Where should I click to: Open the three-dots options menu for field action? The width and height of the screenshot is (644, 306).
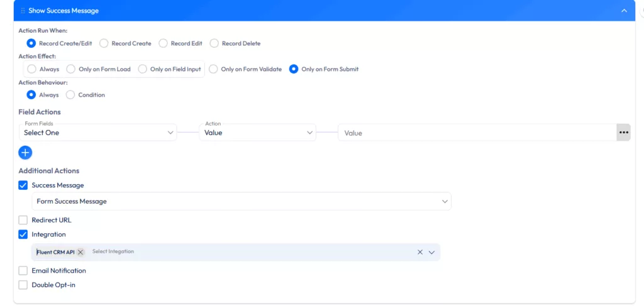[623, 133]
